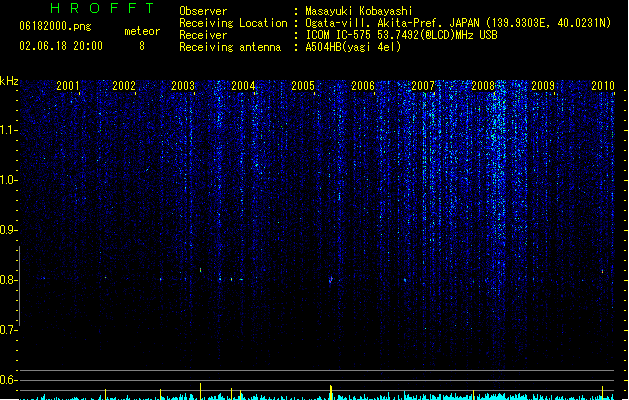
Task: Click the 0.7 frequency axis label
Action: pyautogui.click(x=8, y=330)
